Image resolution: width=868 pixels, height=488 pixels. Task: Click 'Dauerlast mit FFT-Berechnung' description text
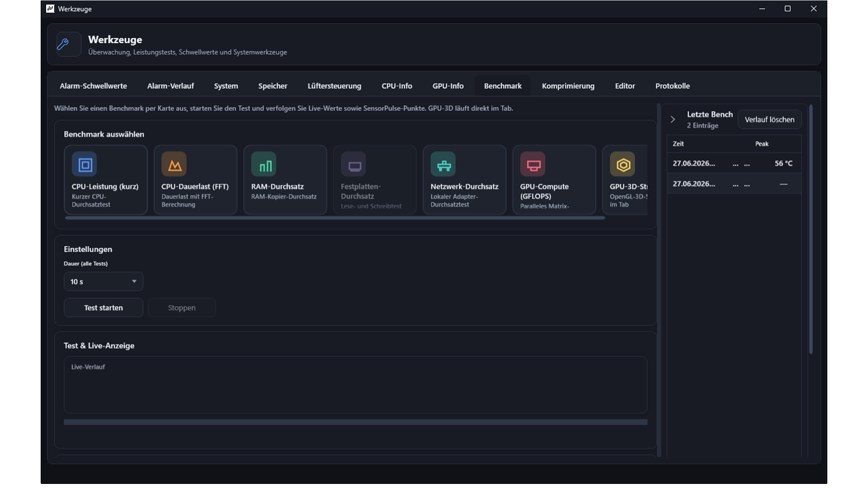(187, 201)
